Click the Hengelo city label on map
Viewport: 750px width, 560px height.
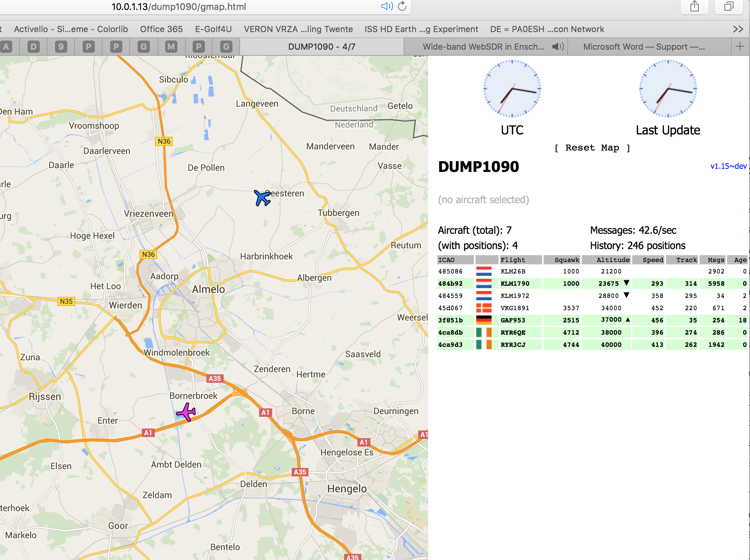coord(347,489)
